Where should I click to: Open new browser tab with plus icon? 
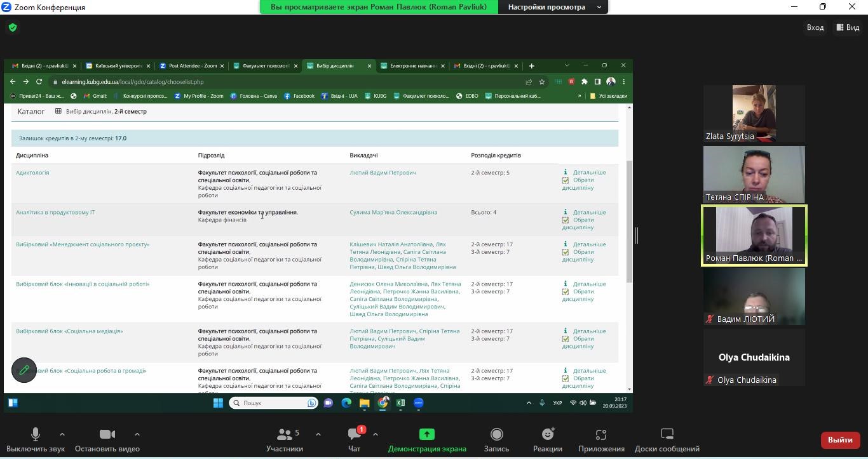(532, 66)
